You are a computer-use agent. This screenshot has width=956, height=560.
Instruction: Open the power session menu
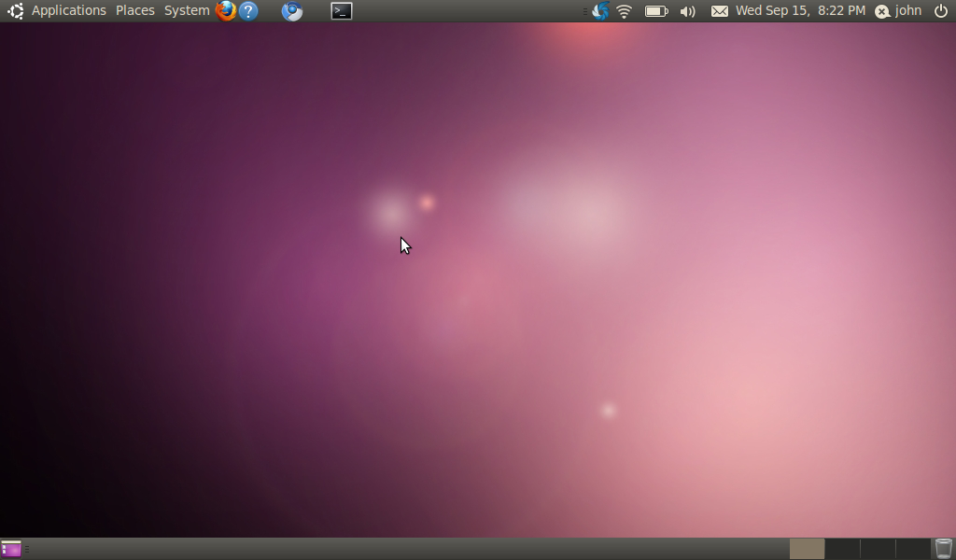[x=940, y=11]
